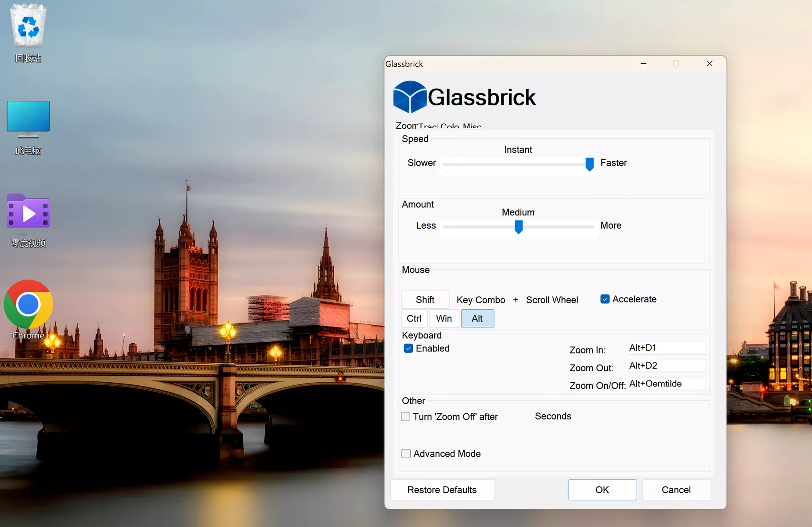
Task: Click the 'More' label beside Amount slider
Action: [611, 226]
